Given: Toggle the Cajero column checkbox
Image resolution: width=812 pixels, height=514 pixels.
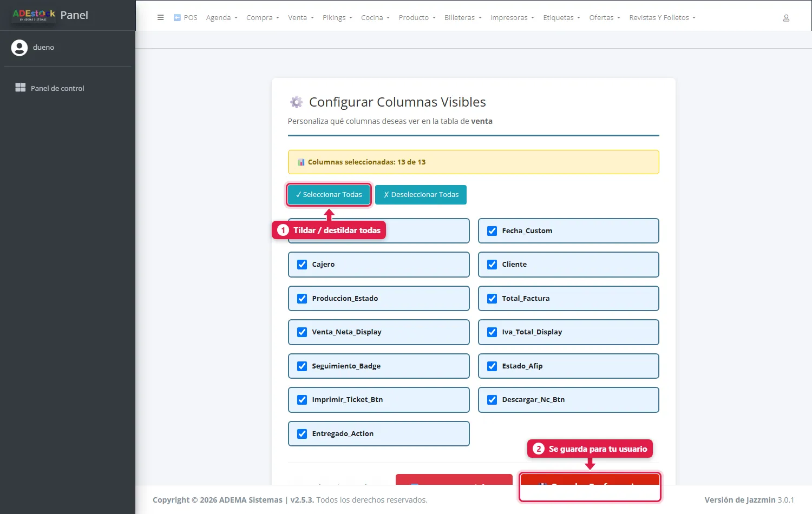Looking at the screenshot, I should 302,265.
